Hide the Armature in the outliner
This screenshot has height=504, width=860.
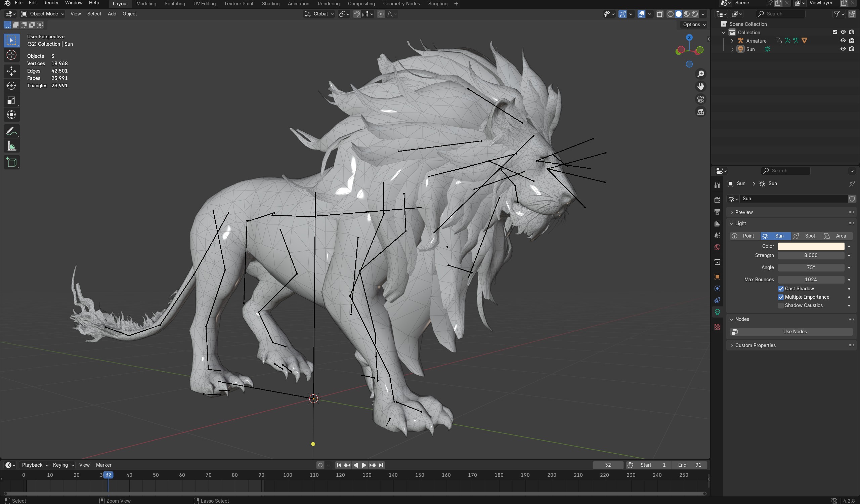(x=843, y=41)
